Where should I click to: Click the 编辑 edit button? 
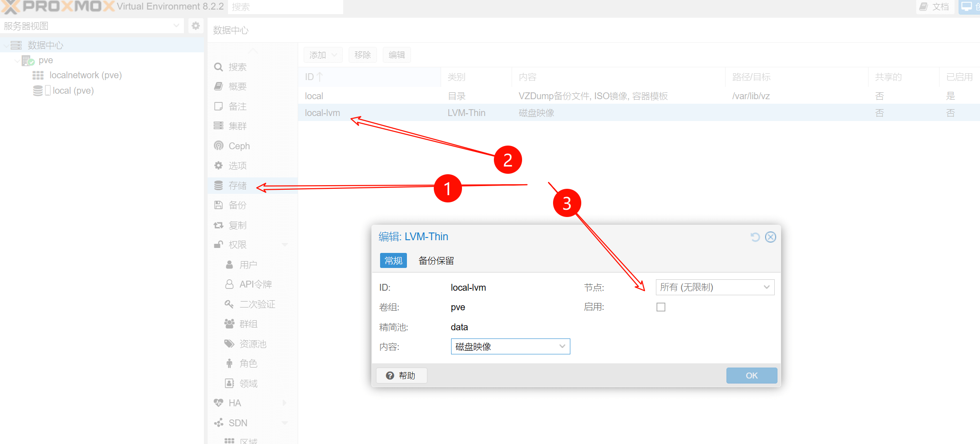(x=397, y=55)
